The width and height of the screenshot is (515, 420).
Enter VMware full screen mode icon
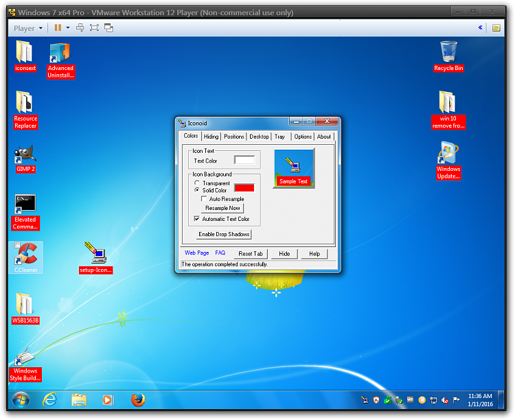point(94,27)
